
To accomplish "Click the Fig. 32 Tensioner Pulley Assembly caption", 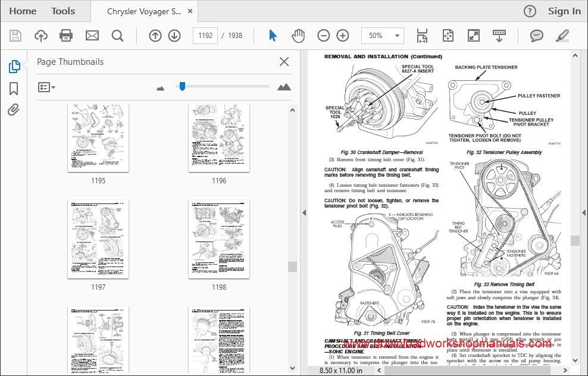I will 504,152.
